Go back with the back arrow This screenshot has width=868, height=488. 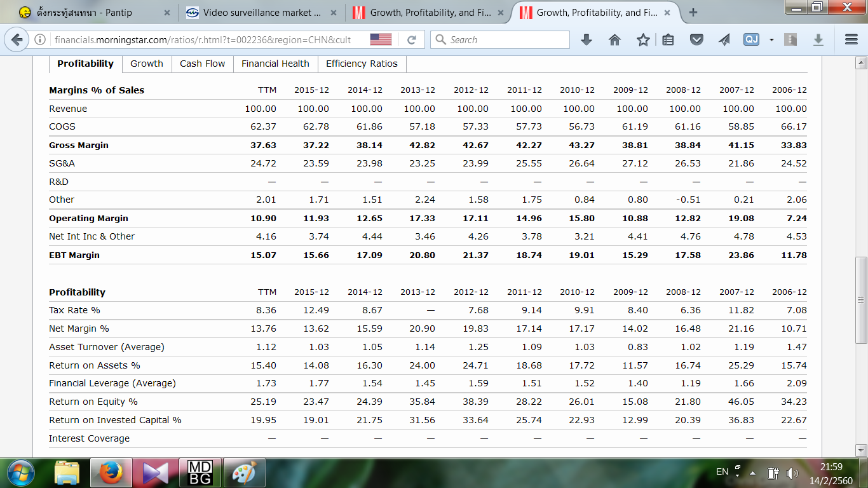pos(17,40)
